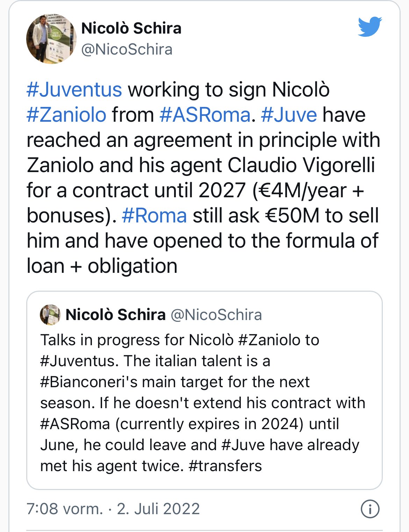
Task: Select the main tweet body text
Action: 203,178
